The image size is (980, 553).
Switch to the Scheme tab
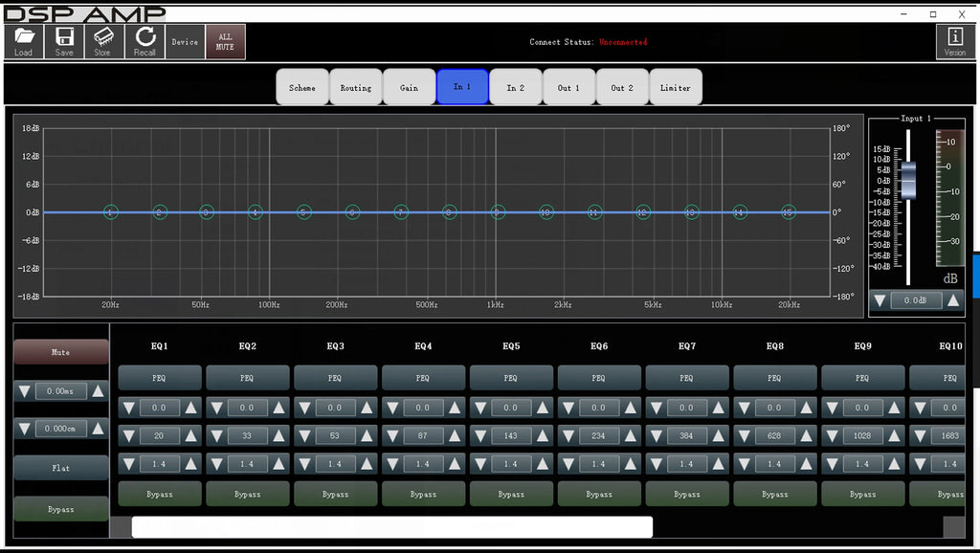tap(302, 87)
